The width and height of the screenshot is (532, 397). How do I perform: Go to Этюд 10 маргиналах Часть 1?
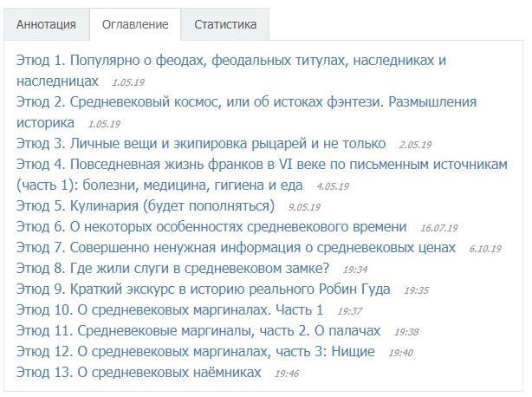[x=170, y=310]
